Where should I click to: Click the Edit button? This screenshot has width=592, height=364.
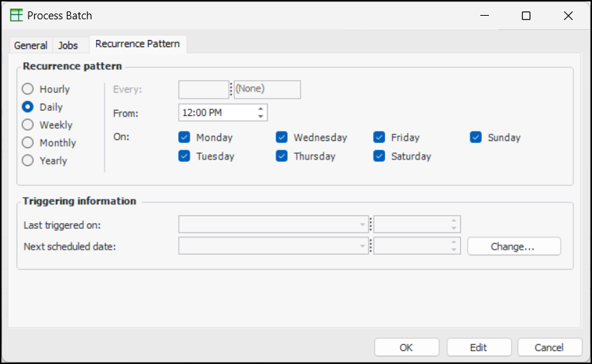coord(478,348)
